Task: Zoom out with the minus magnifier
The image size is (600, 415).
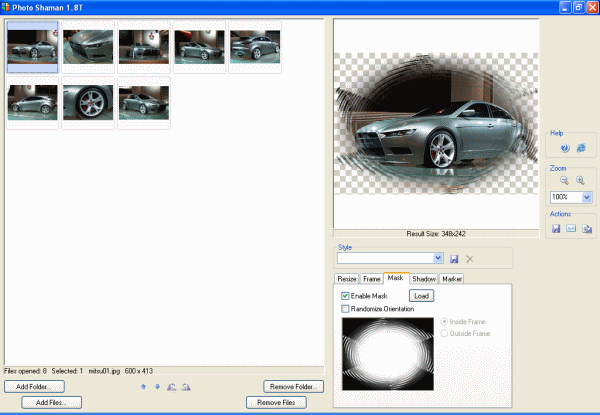Action: (564, 181)
